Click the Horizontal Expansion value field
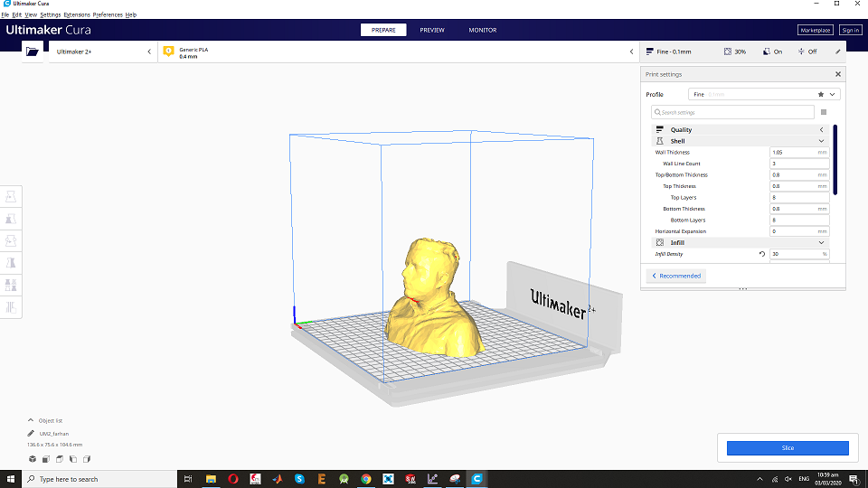868x488 pixels. tap(799, 231)
